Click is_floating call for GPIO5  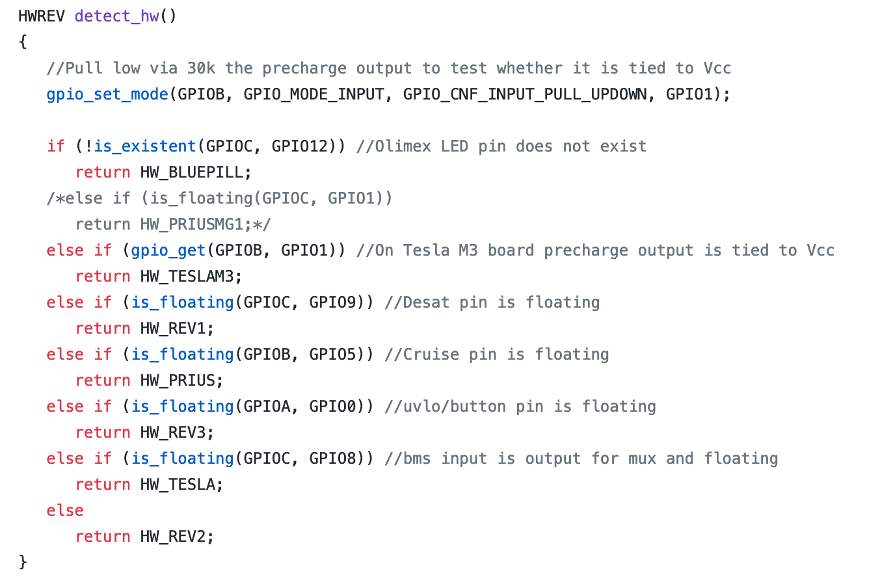point(182,354)
